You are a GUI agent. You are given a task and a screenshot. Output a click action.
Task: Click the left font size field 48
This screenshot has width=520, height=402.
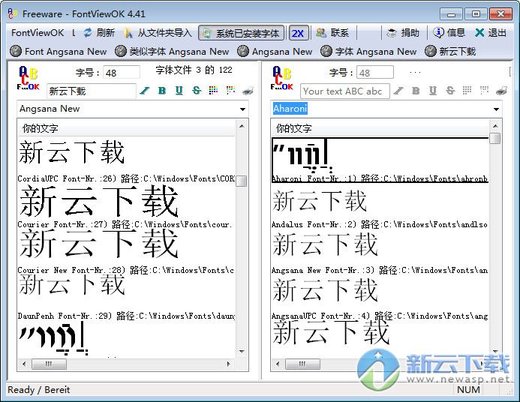(x=121, y=73)
